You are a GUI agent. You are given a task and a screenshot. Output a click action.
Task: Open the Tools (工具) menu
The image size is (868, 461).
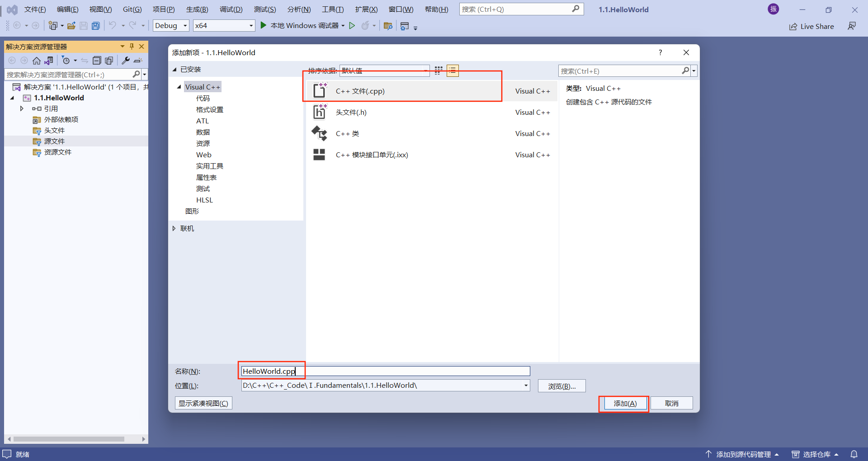point(333,9)
